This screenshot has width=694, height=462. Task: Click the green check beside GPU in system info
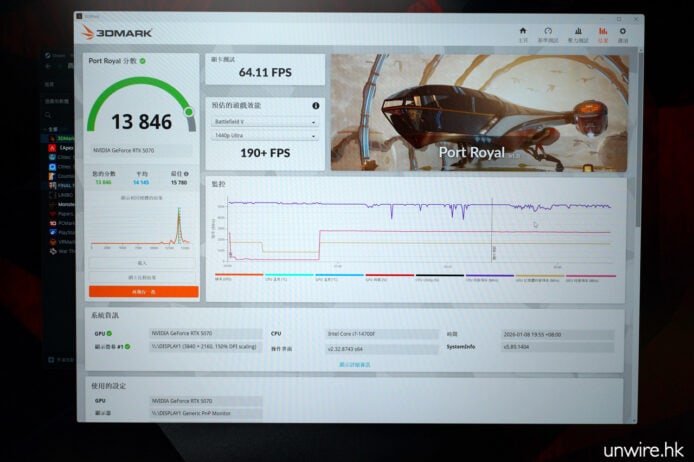tap(109, 333)
